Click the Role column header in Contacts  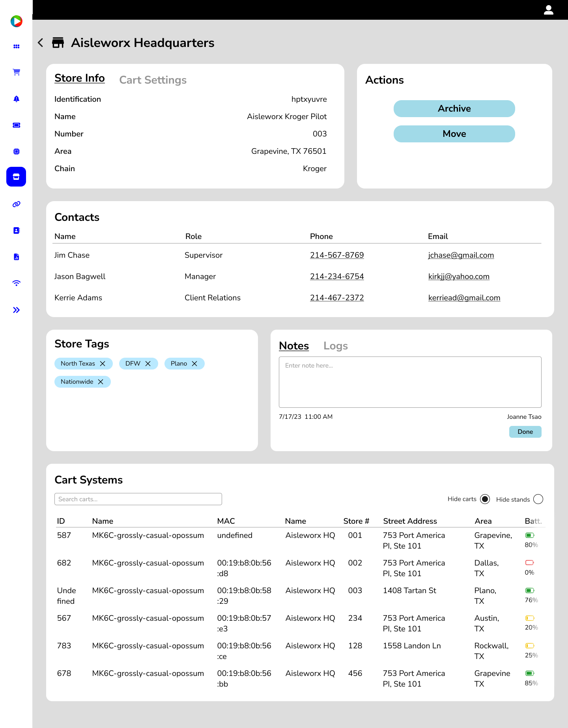pos(194,236)
